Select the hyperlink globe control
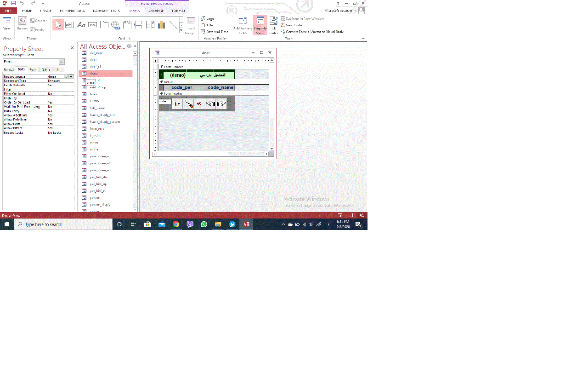This screenshot has width=588, height=368. point(115,24)
